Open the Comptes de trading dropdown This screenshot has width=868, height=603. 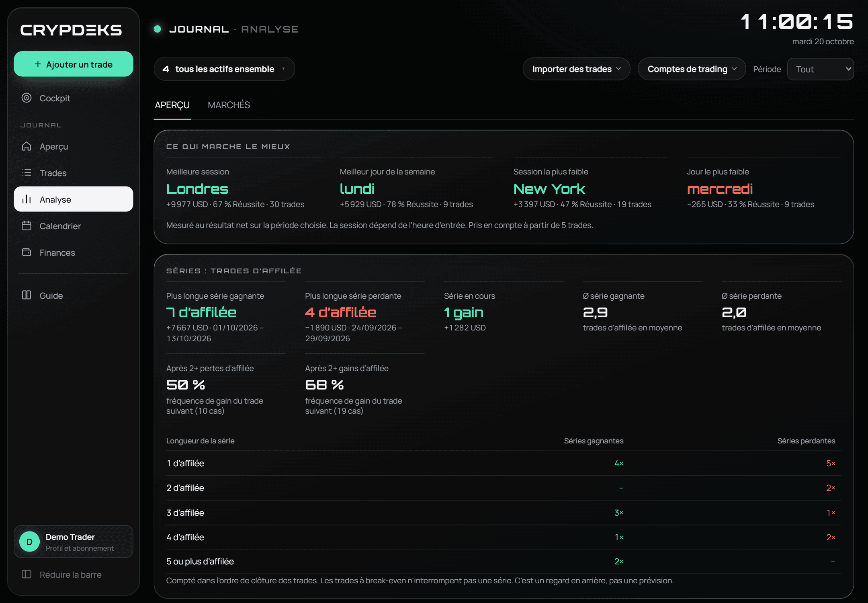click(692, 69)
